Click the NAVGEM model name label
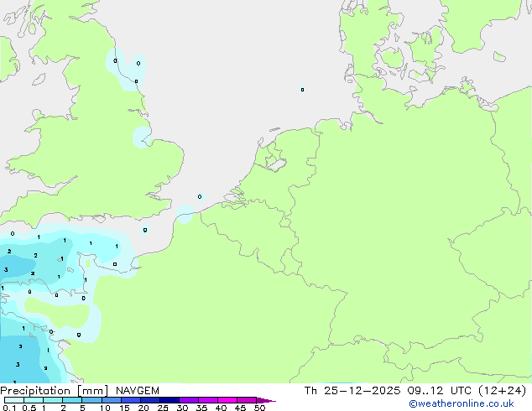Viewport: 532px width, 411px height. pyautogui.click(x=138, y=391)
